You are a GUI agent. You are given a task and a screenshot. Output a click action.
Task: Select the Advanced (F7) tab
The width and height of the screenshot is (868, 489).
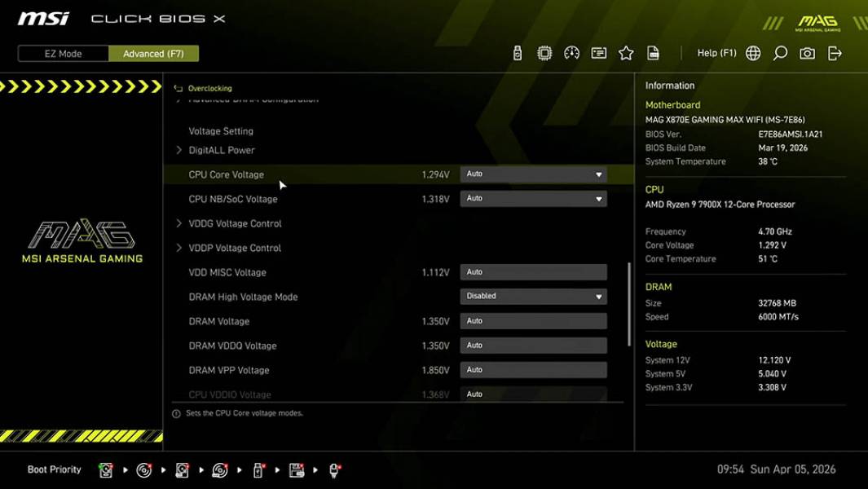point(153,53)
